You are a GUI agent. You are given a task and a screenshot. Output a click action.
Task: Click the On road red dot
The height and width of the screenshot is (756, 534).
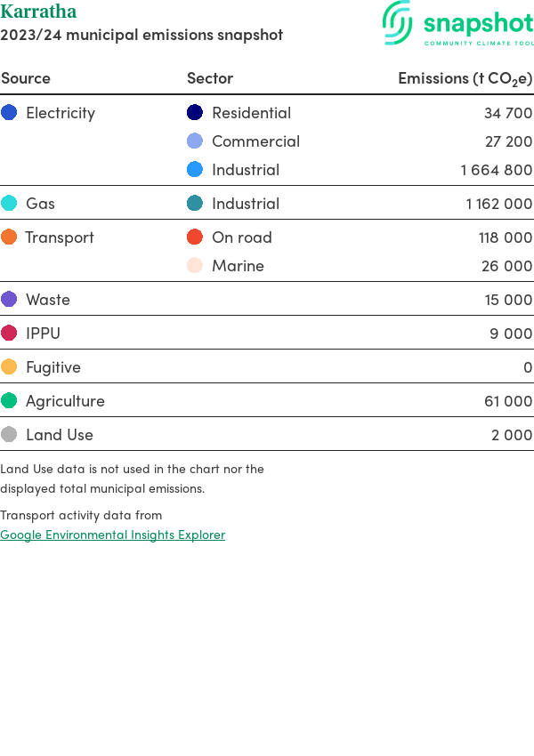[x=195, y=237]
